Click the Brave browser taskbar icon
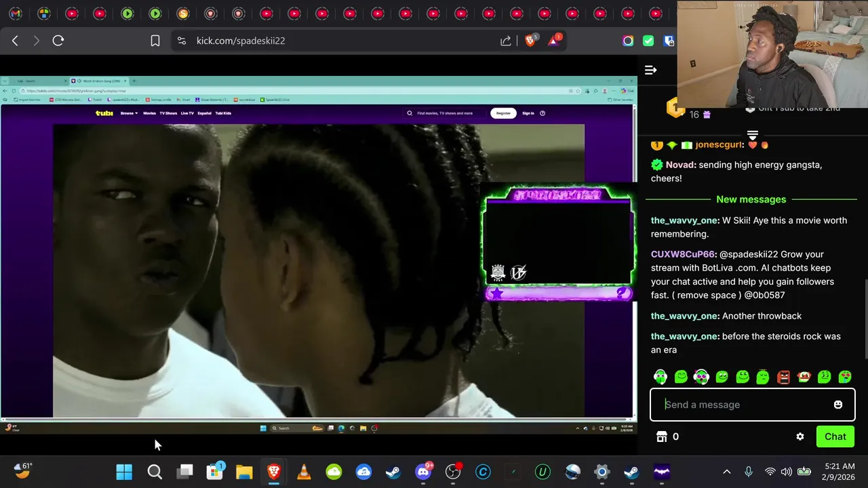The image size is (868, 488). (274, 472)
